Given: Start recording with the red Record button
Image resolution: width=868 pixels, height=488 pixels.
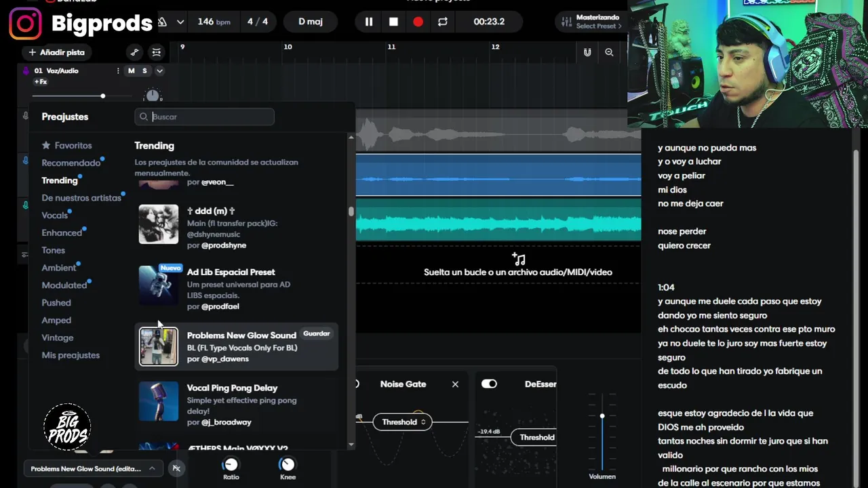Looking at the screenshot, I should 418,22.
